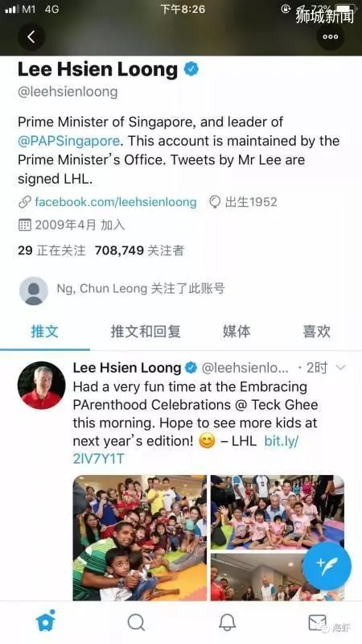Expand the tweet options chevron
The height and width of the screenshot is (644, 362).
(340, 367)
